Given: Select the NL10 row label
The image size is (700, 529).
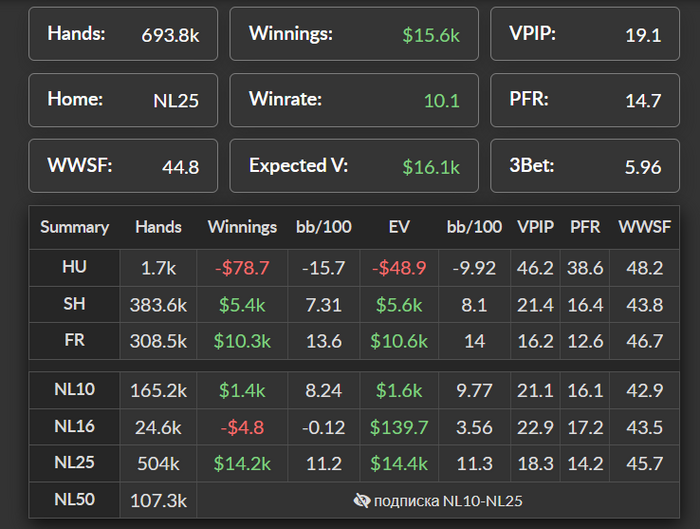Looking at the screenshot, I should click(74, 391).
